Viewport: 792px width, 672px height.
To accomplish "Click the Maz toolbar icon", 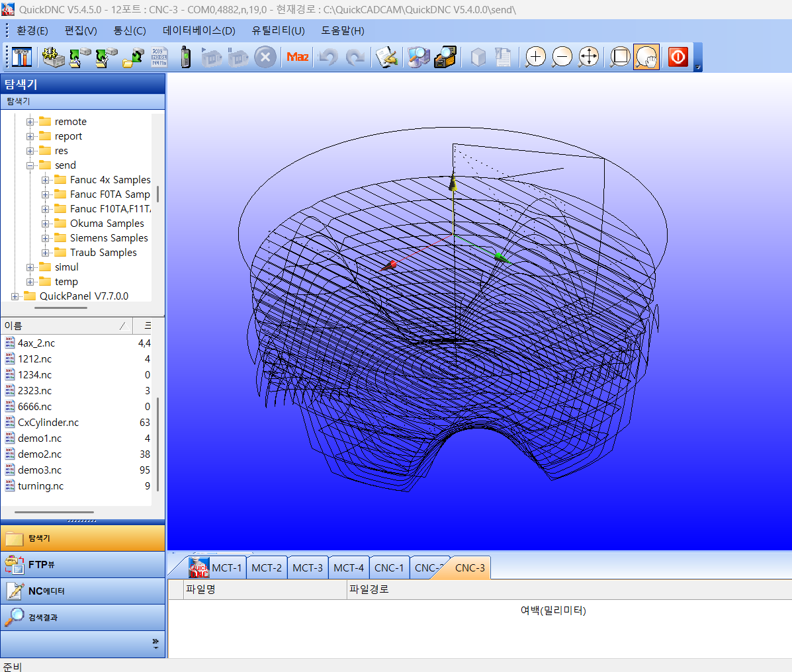I will (297, 58).
